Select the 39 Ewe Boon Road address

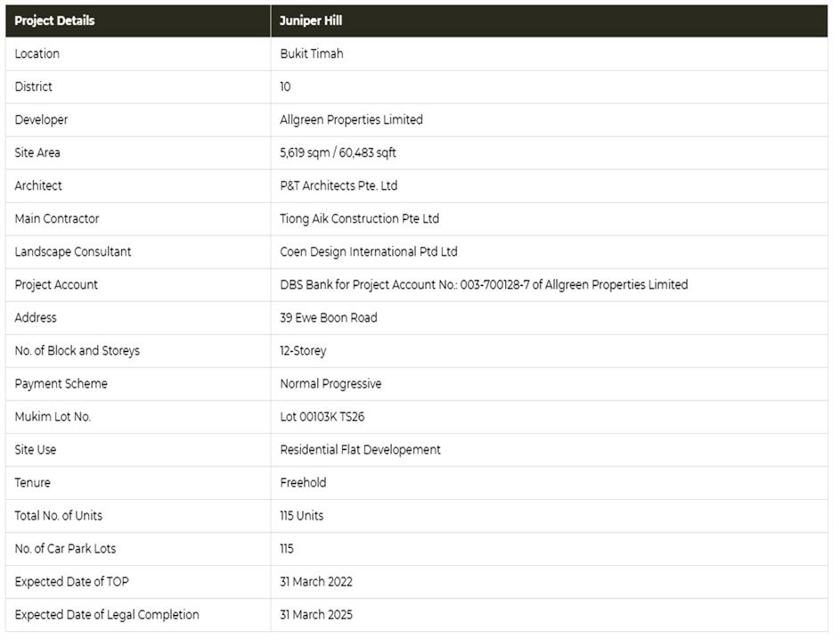(328, 317)
